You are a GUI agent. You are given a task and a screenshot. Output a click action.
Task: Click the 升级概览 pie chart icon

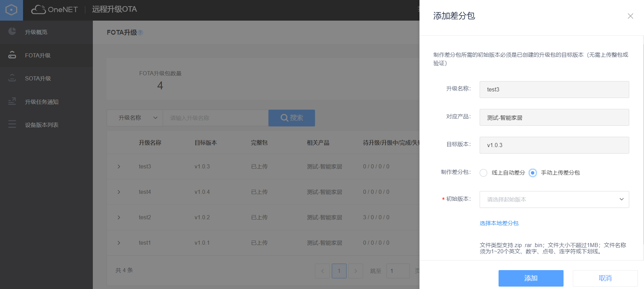pyautogui.click(x=12, y=31)
